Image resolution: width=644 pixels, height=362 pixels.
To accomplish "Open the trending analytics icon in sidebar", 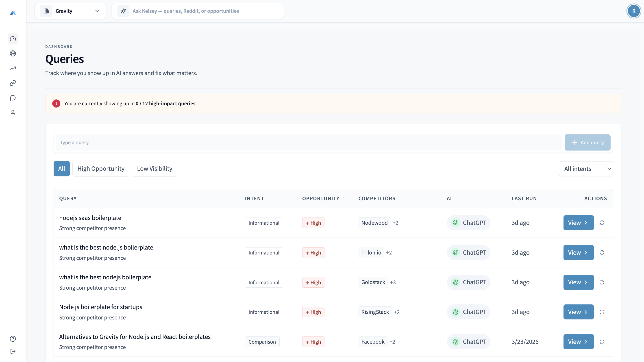I will click(13, 68).
